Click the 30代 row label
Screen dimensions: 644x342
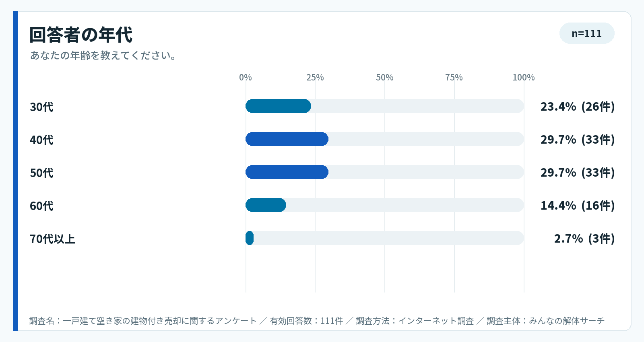click(x=41, y=107)
